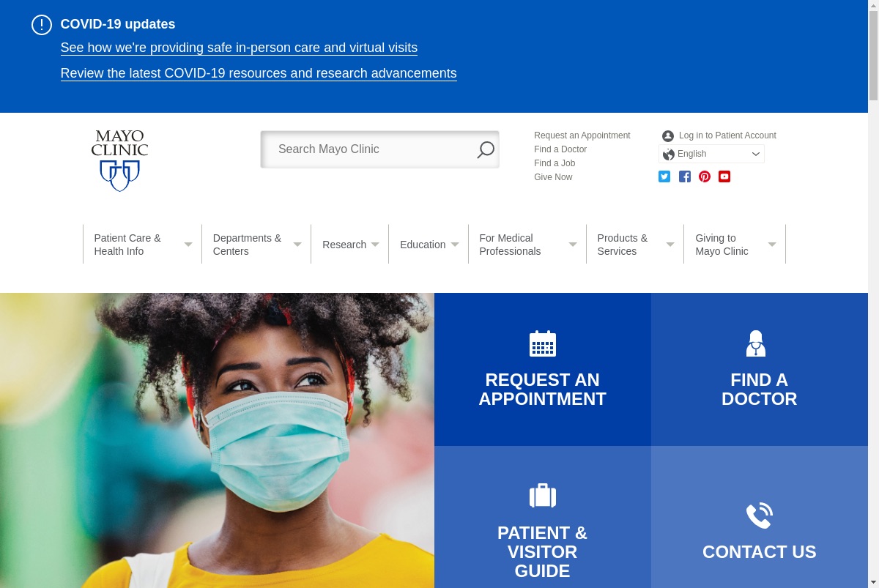Click the calendar icon above Request an Appointment

(543, 343)
